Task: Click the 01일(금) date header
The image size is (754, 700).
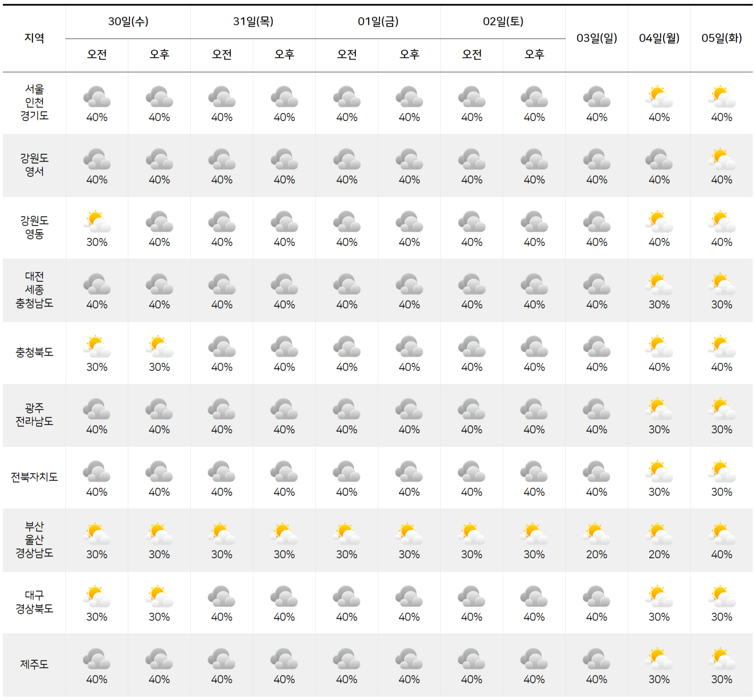Action: 378,21
